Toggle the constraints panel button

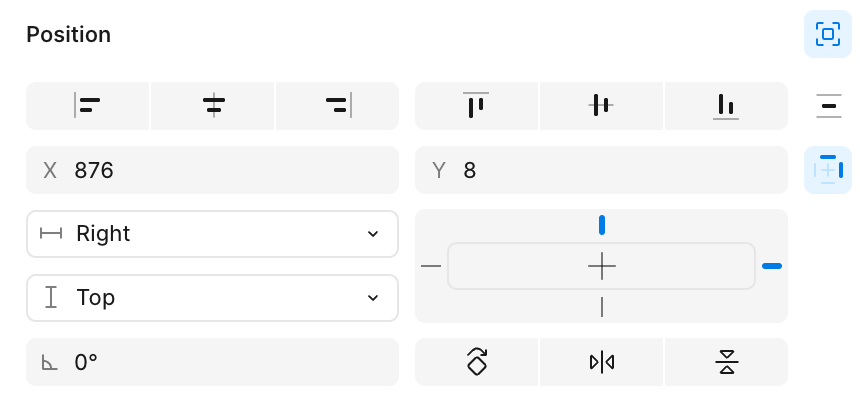pos(828,170)
